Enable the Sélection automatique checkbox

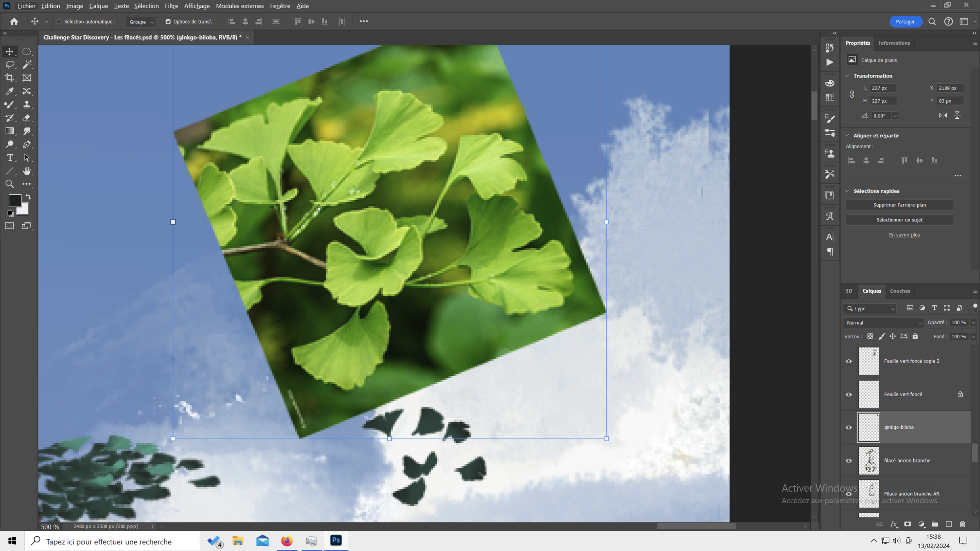coord(59,22)
